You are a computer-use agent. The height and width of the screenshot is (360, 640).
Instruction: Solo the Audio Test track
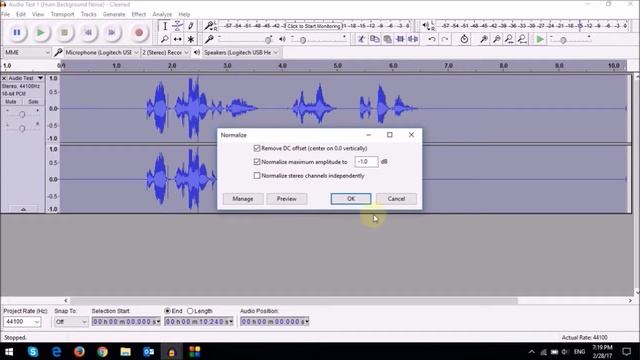[33, 102]
